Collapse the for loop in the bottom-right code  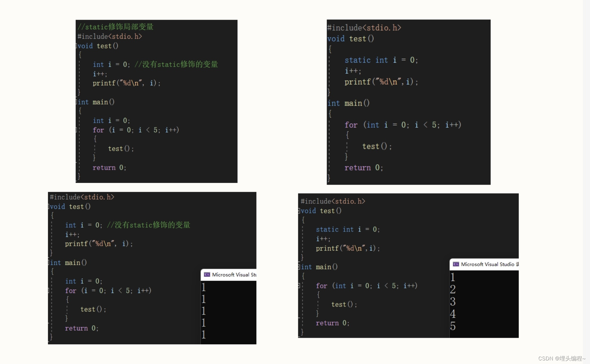299,286
